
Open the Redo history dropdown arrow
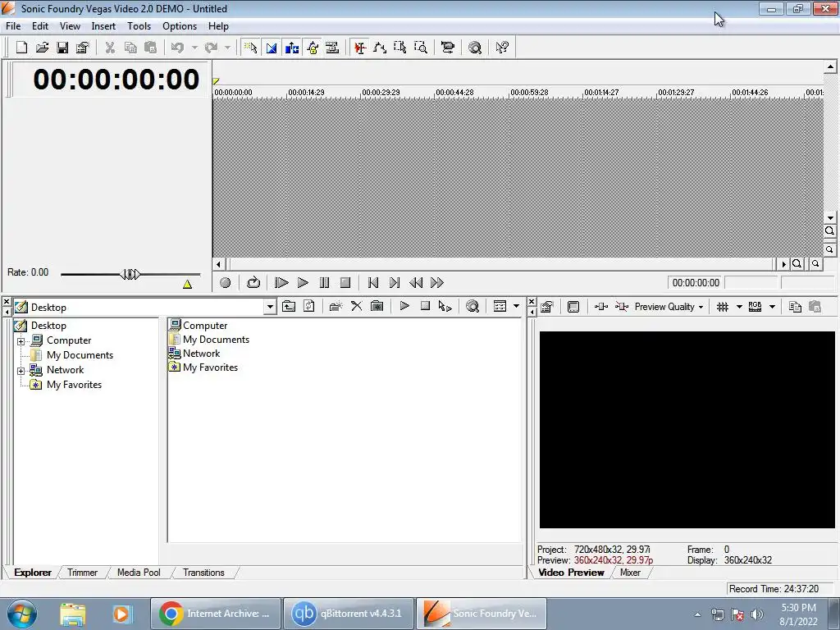pyautogui.click(x=228, y=48)
